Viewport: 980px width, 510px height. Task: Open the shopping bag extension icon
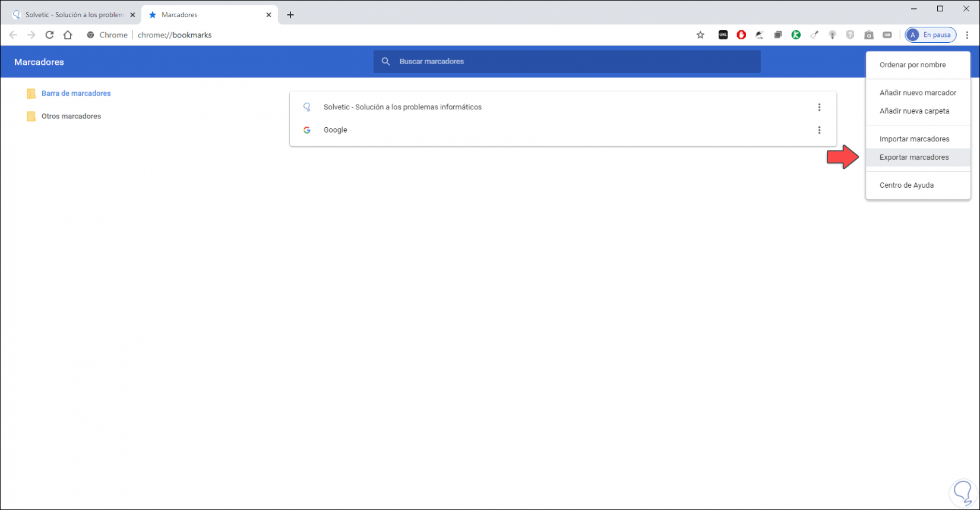pos(869,35)
